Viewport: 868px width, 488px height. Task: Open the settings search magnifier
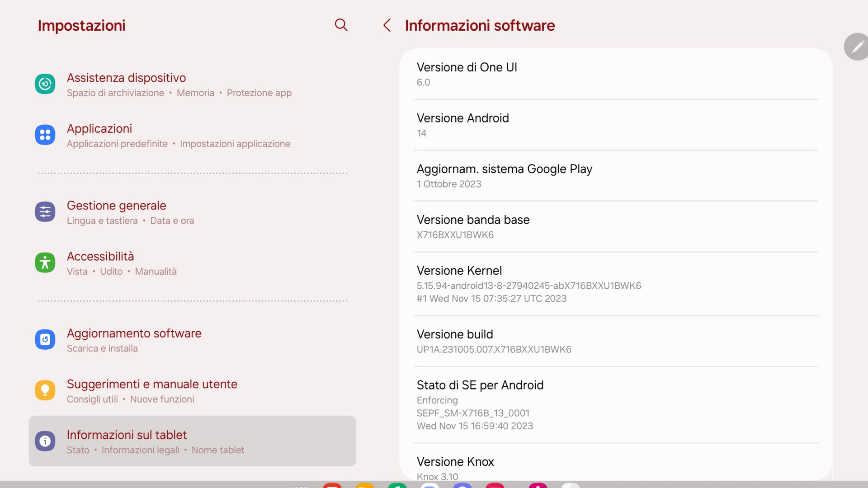[341, 25]
